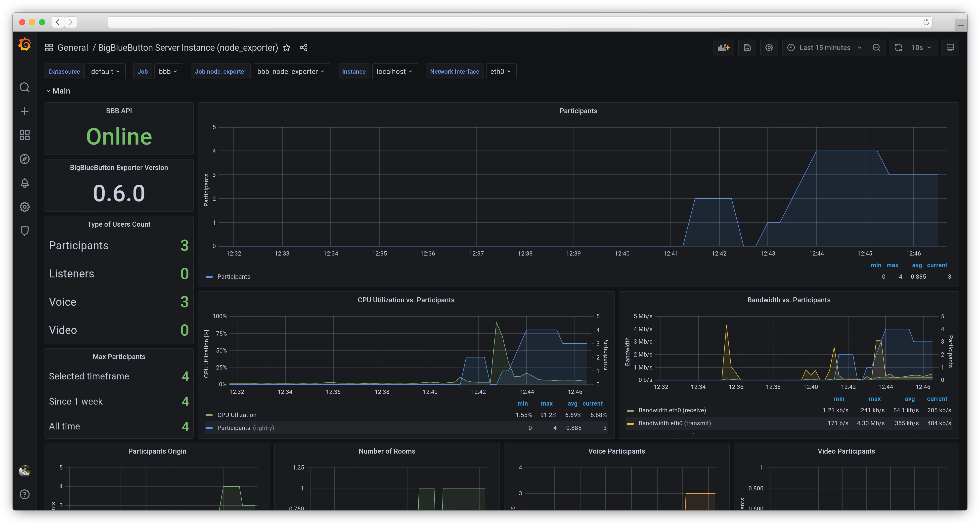Open the help menu question mark
The height and width of the screenshot is (523, 980).
click(x=24, y=494)
